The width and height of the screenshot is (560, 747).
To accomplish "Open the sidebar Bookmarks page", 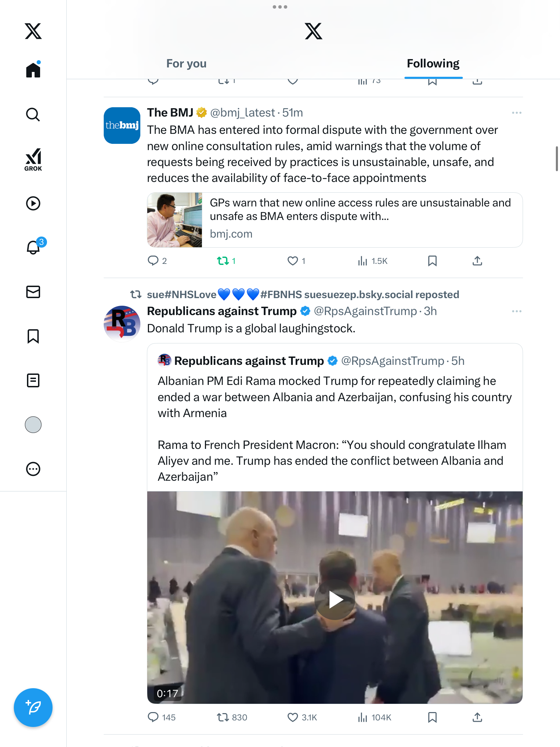I will coord(33,336).
